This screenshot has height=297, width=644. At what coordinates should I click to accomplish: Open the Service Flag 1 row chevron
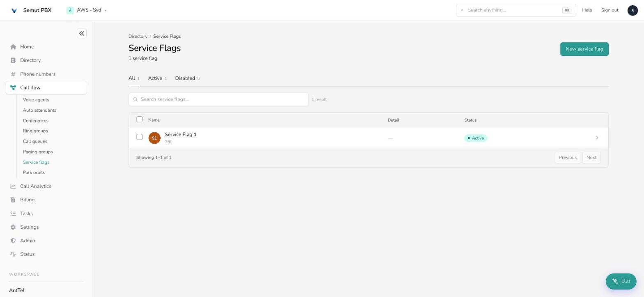[597, 138]
